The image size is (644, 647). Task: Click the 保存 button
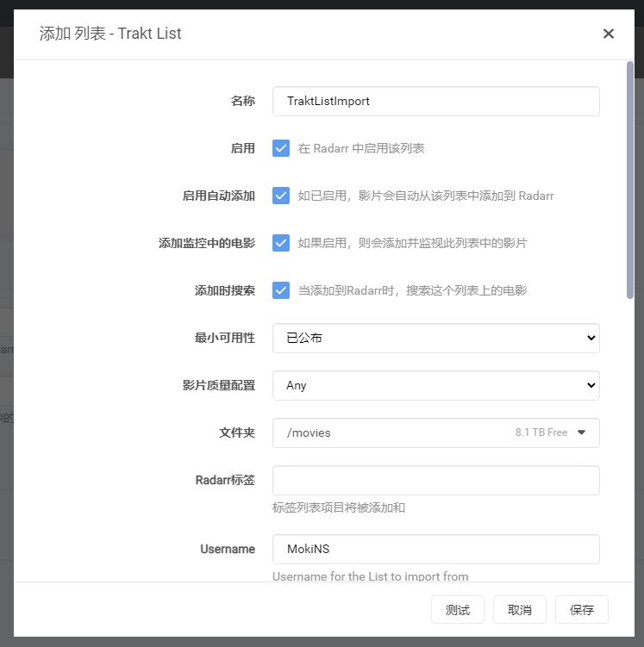coord(581,609)
